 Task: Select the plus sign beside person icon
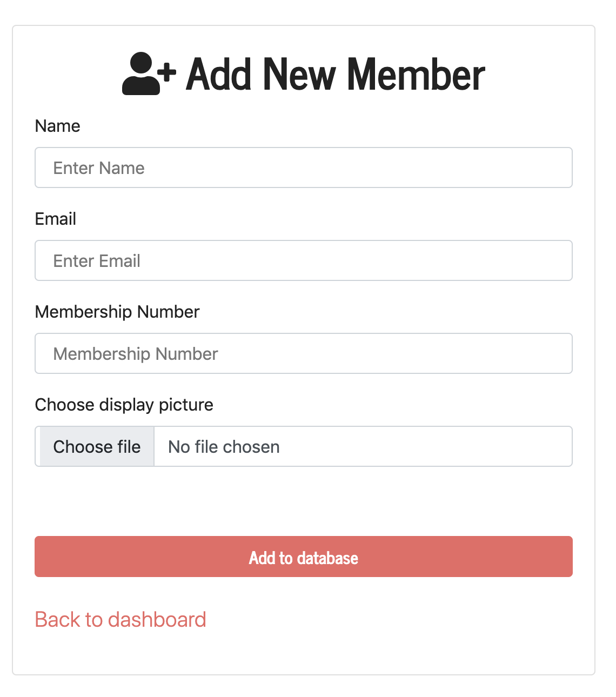[x=169, y=72]
